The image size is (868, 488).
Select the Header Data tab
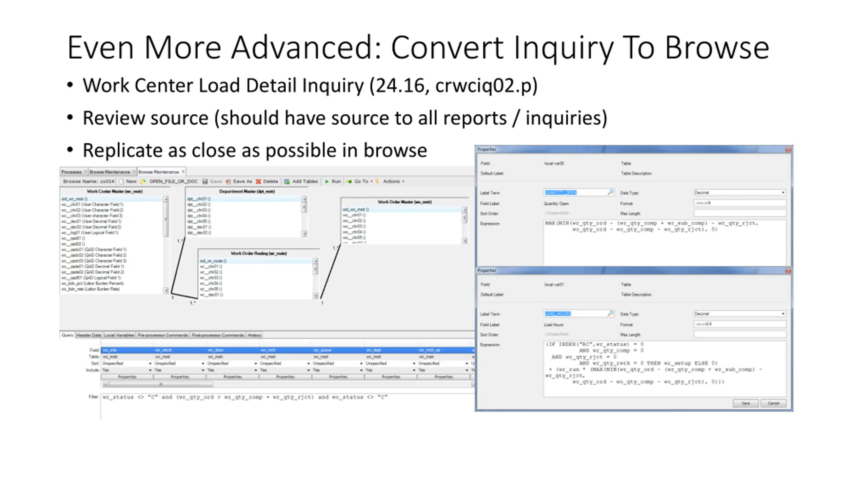tap(88, 335)
